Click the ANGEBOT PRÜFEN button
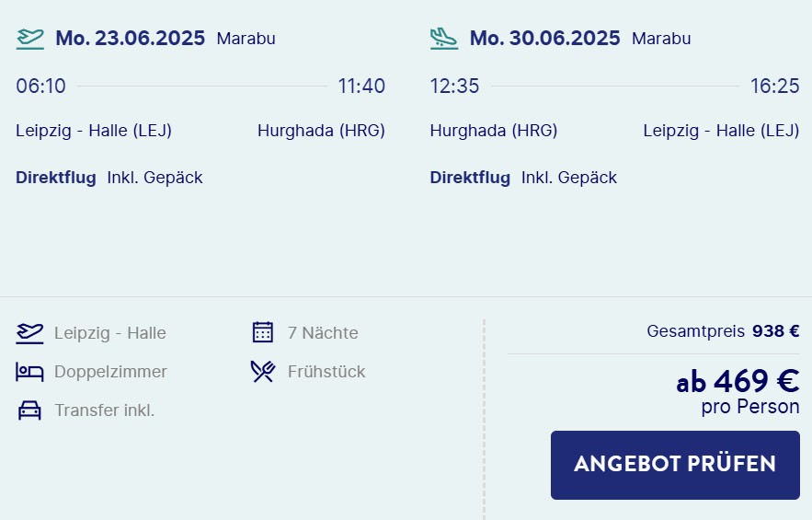This screenshot has height=520, width=812. pos(675,465)
